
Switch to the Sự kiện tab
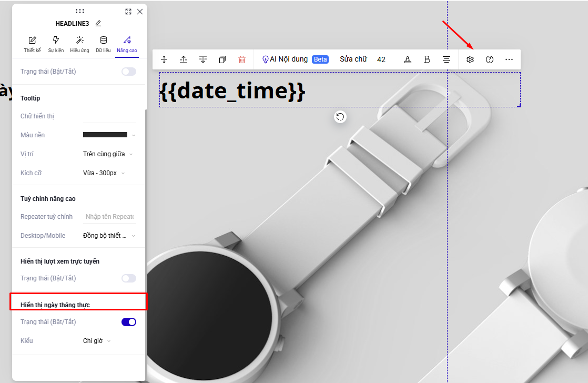point(56,44)
